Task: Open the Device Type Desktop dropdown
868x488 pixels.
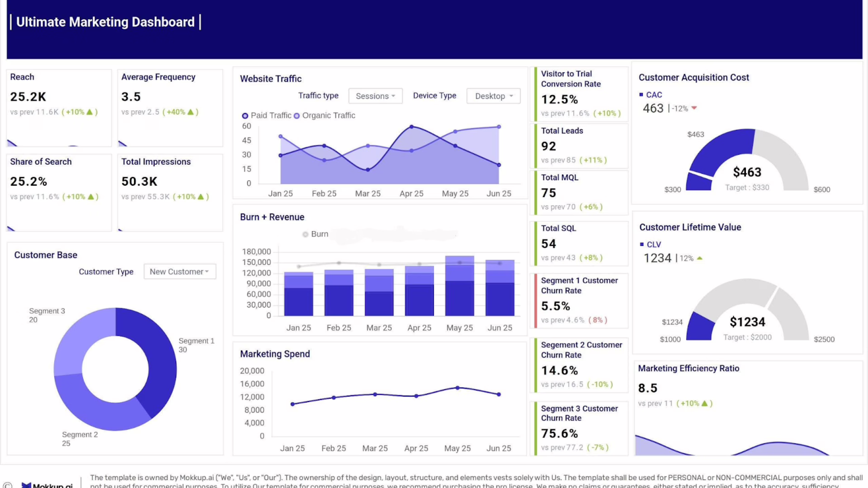Action: tap(493, 96)
